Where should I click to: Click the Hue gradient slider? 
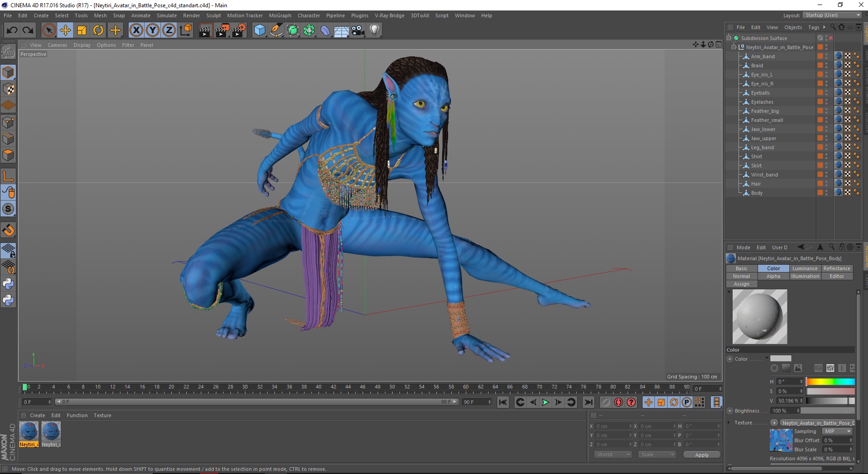point(830,382)
